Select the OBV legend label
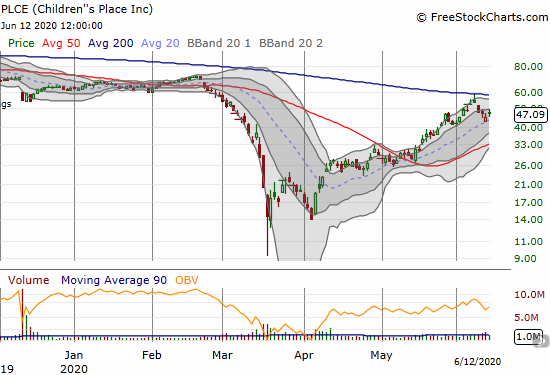This screenshot has height=375, width=550. pyautogui.click(x=187, y=280)
